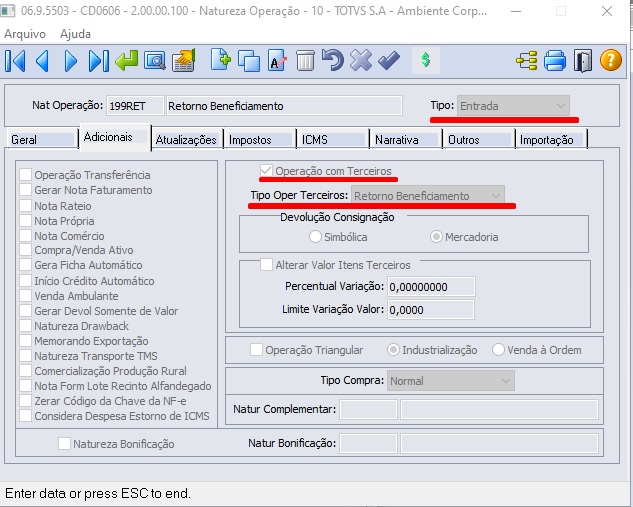
Task: Open the Outros tab
Action: (x=479, y=140)
